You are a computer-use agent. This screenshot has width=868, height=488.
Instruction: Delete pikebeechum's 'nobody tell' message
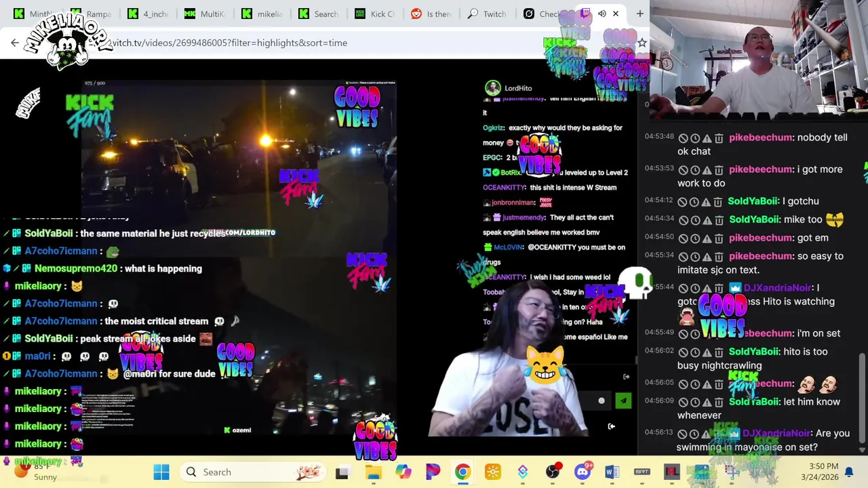pyautogui.click(x=718, y=138)
